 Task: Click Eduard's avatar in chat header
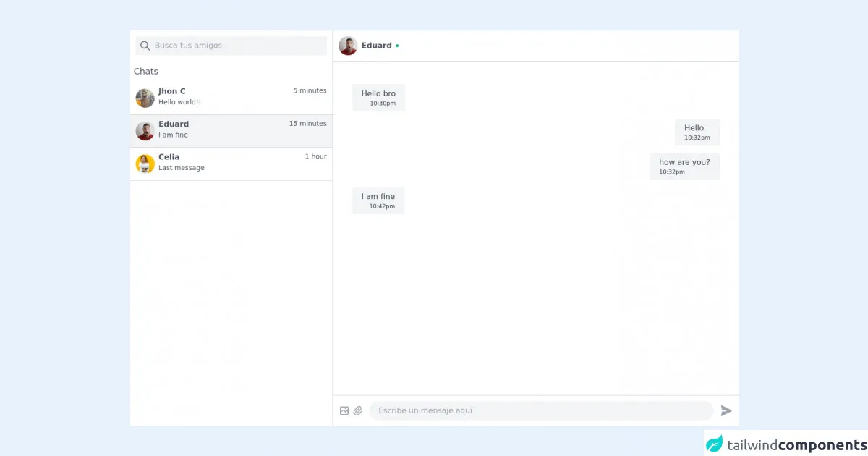coord(348,46)
